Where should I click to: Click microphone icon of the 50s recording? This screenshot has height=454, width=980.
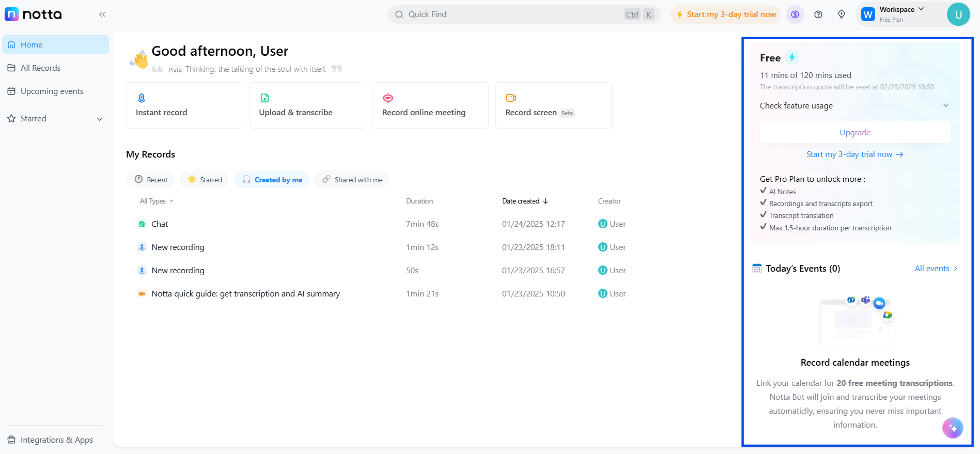142,271
